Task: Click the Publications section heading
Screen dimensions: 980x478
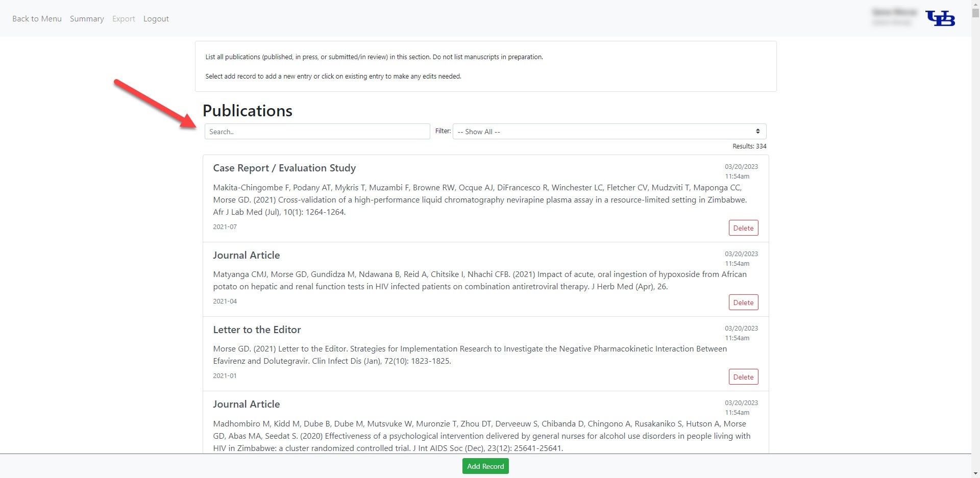Action: coord(248,111)
